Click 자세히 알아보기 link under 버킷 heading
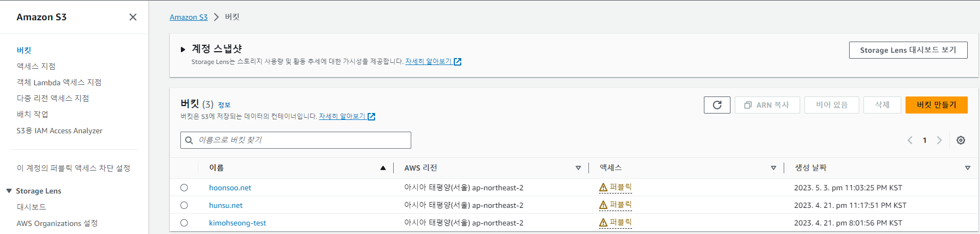Viewport: 980px width, 234px height. [x=342, y=117]
